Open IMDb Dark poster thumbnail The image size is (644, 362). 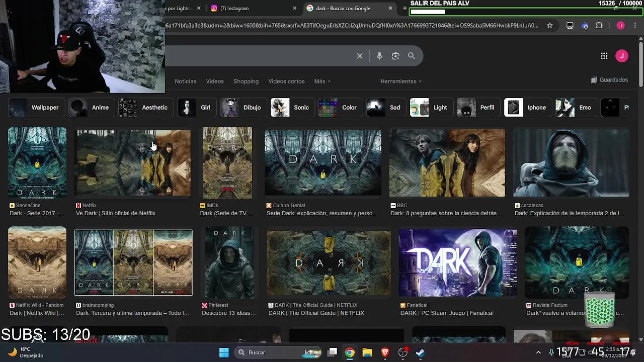pyautogui.click(x=227, y=162)
